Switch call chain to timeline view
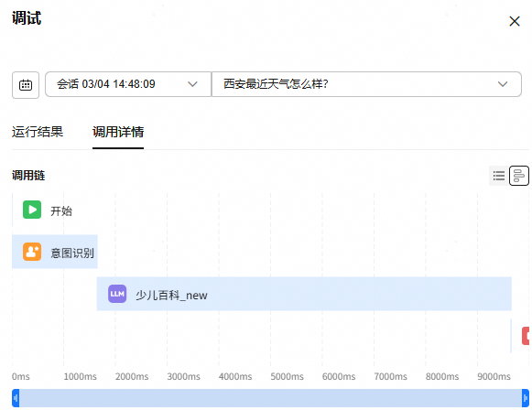The width and height of the screenshot is (532, 410). tap(519, 176)
